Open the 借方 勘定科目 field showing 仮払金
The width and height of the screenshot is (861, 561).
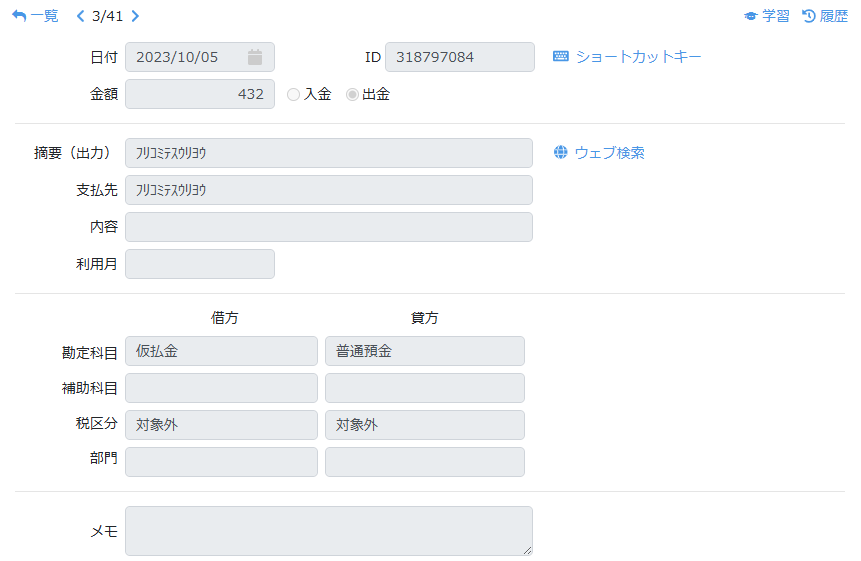point(221,351)
